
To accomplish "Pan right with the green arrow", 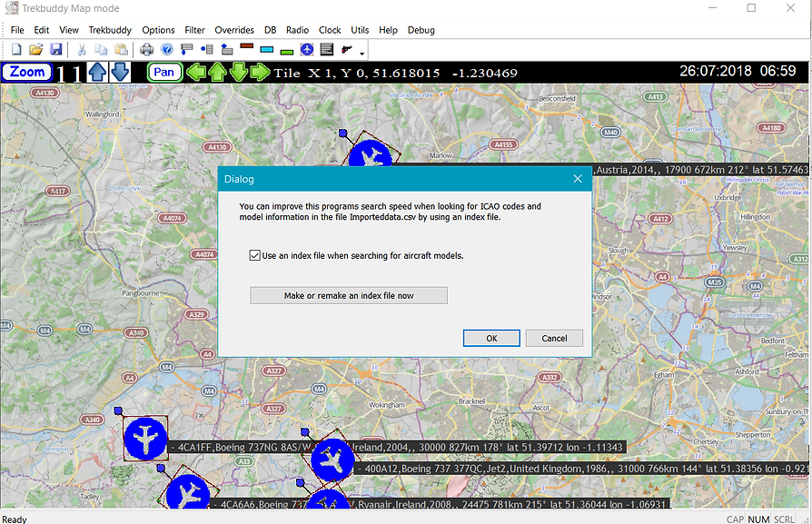I will 260,73.
